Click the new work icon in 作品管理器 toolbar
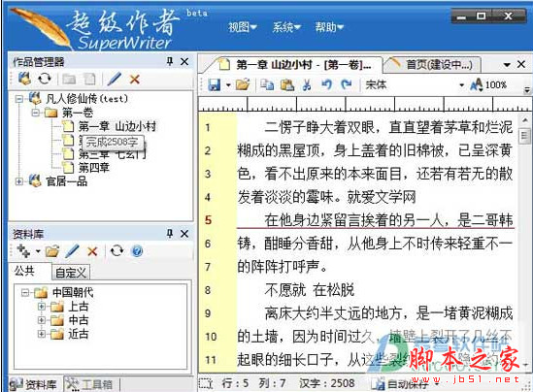 (24, 79)
